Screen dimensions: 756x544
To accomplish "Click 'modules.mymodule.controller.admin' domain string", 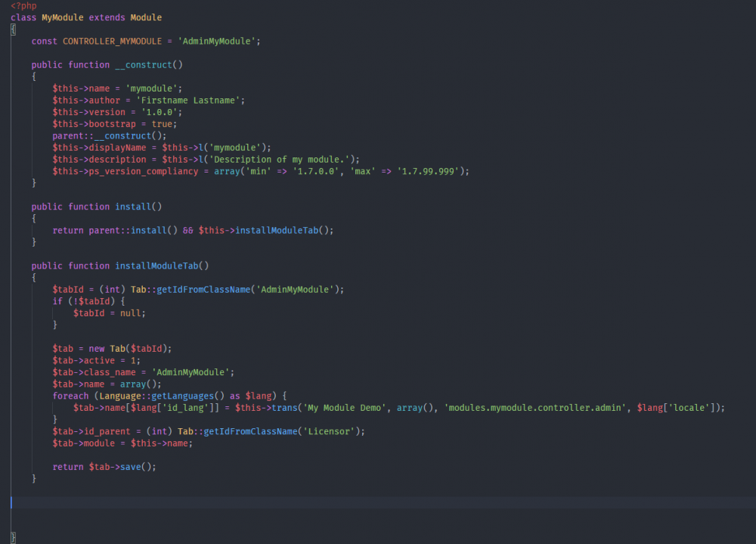I will click(535, 408).
